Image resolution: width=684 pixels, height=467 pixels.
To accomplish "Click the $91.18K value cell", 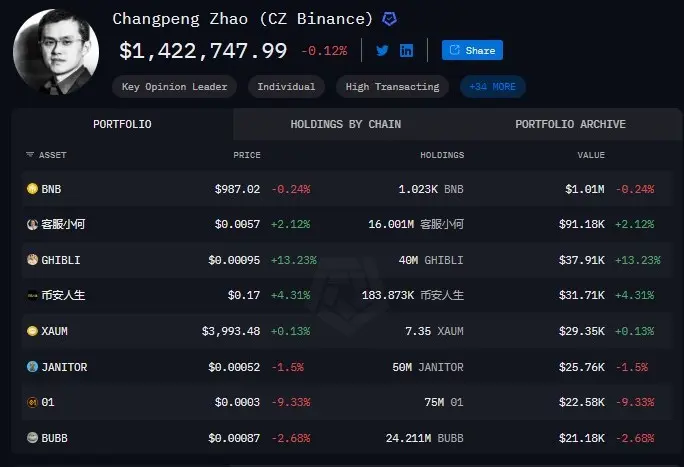I will click(x=582, y=225).
